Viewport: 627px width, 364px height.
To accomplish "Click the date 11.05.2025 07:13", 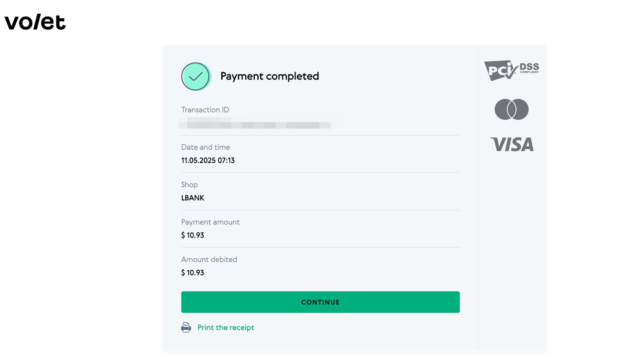I will [x=208, y=160].
